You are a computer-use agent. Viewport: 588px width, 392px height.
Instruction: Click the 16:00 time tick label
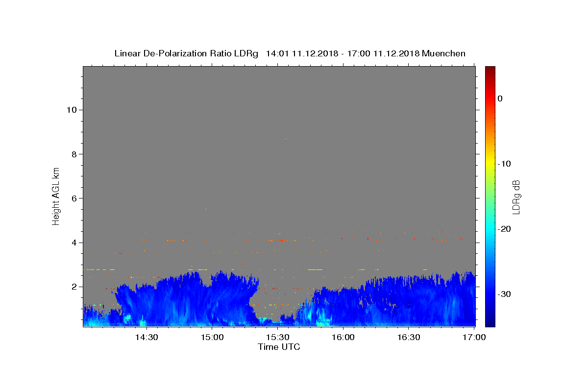click(x=343, y=337)
